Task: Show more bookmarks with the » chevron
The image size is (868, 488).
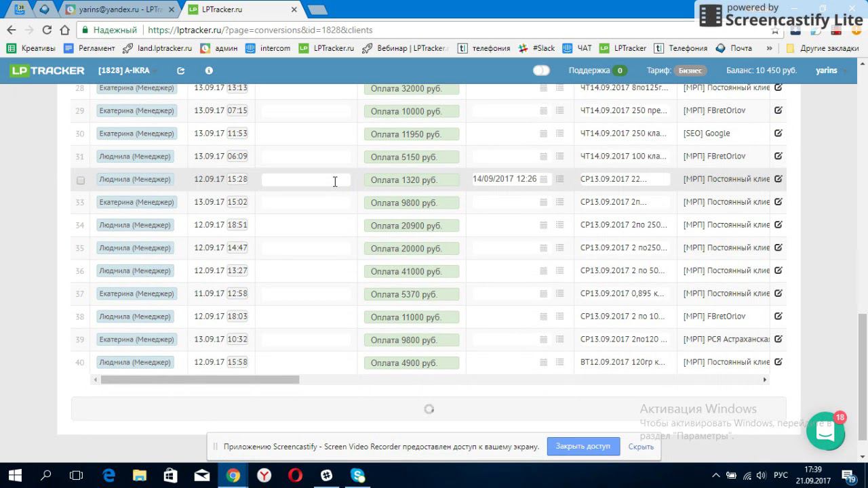Action: pos(769,48)
